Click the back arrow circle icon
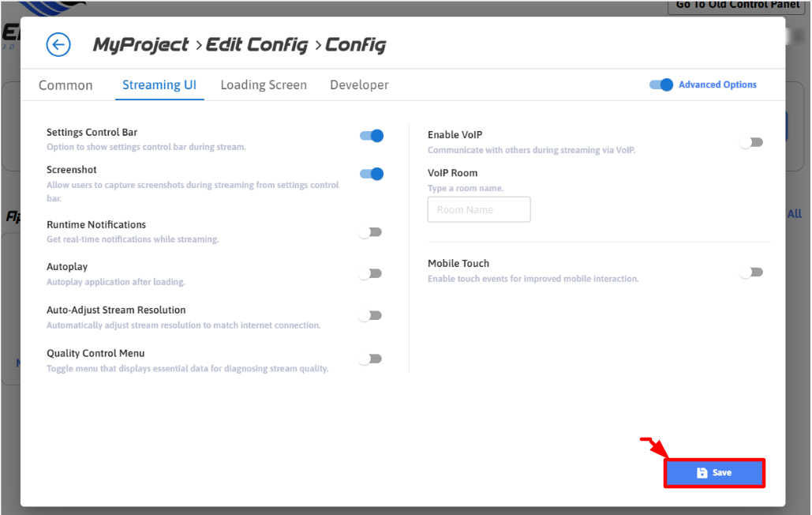812x515 pixels. point(58,44)
